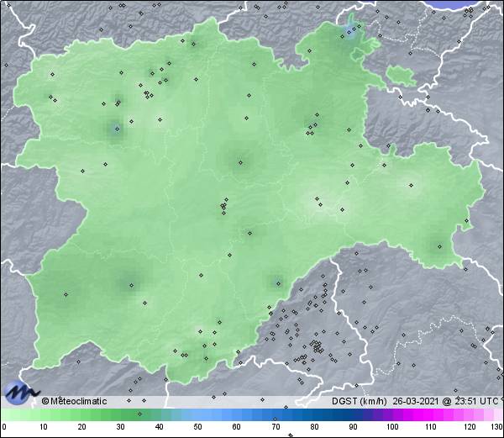
Task: Click the 0 value on the scale
Action: pyautogui.click(x=4, y=427)
